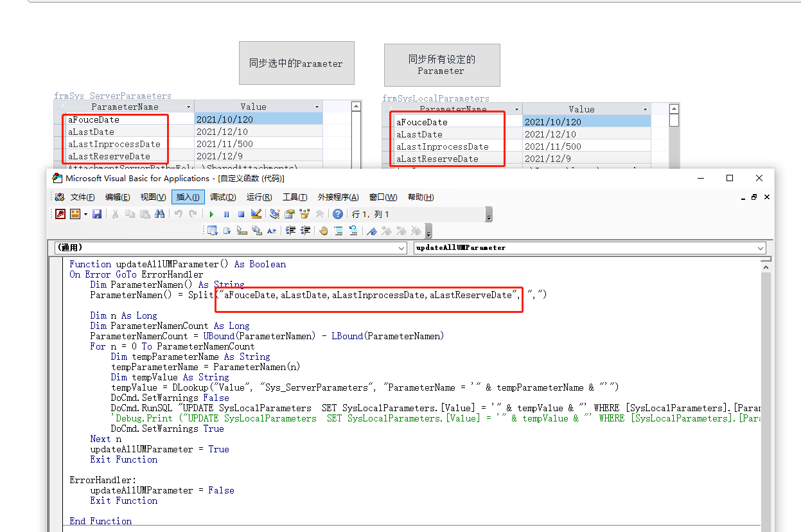Open Value filter arrow in frmSysLocalParameters
The width and height of the screenshot is (801, 532).
[646, 109]
